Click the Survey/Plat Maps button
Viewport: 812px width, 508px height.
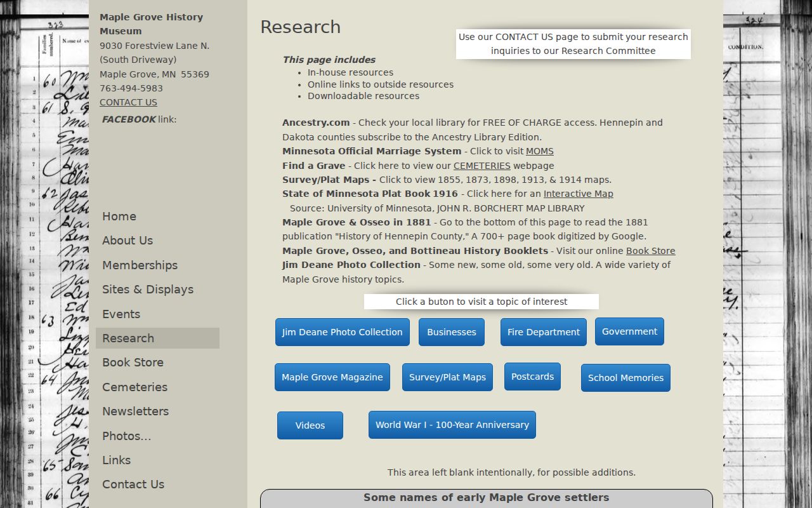click(447, 377)
